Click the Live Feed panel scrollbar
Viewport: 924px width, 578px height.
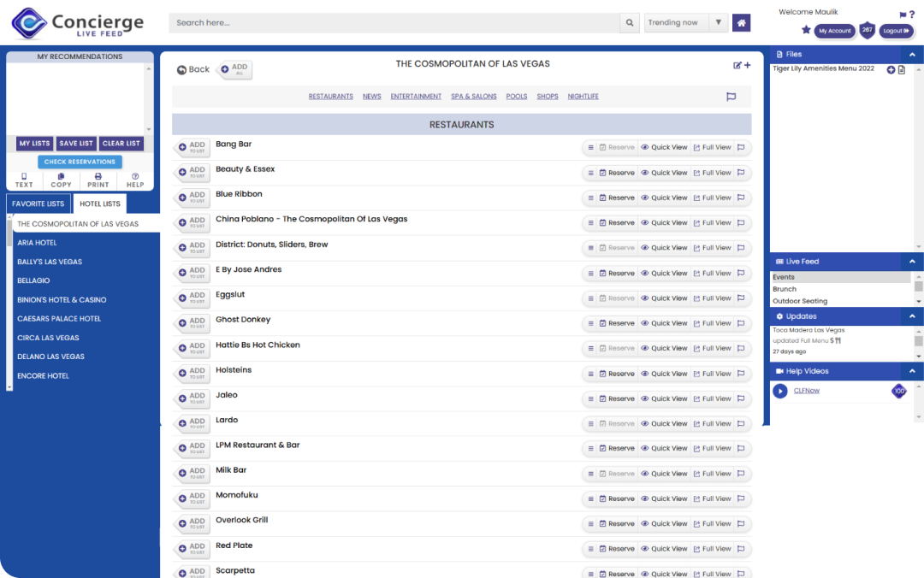pyautogui.click(x=918, y=289)
